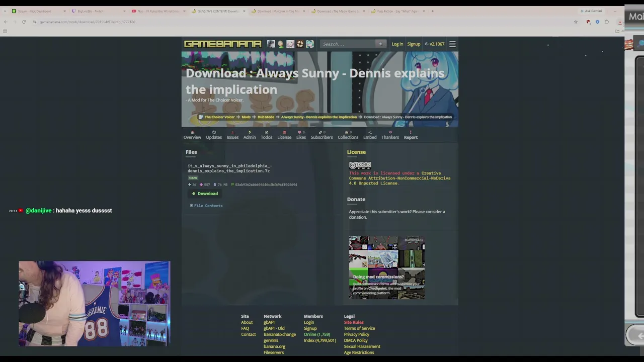Click the green Download button
Screen dimensions: 644x362
tap(205, 194)
